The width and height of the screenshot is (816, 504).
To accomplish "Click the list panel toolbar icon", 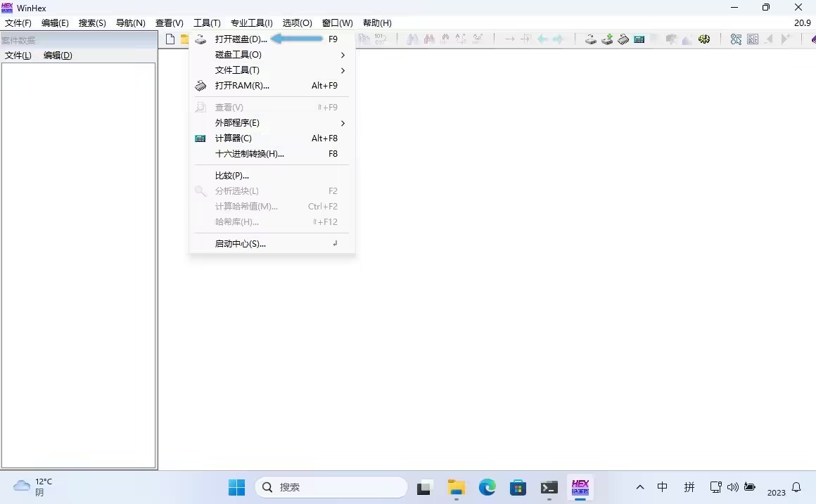I will click(x=753, y=39).
